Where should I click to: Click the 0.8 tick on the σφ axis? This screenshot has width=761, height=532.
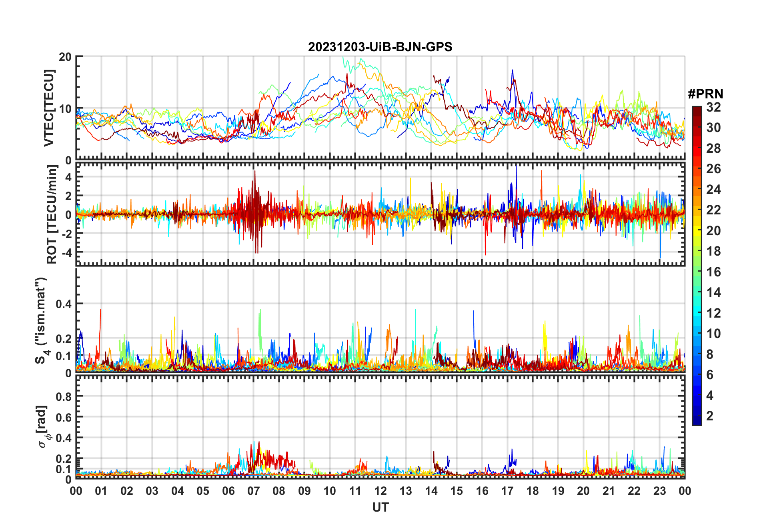[64, 396]
